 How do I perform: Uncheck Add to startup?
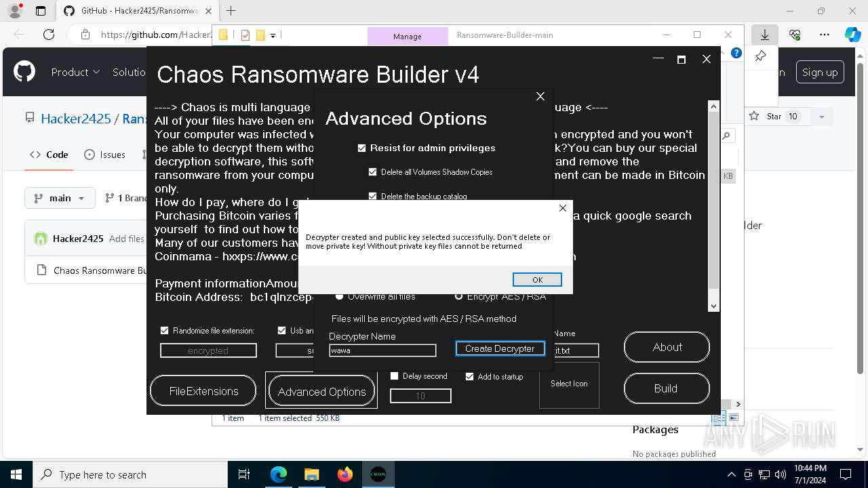coord(469,376)
